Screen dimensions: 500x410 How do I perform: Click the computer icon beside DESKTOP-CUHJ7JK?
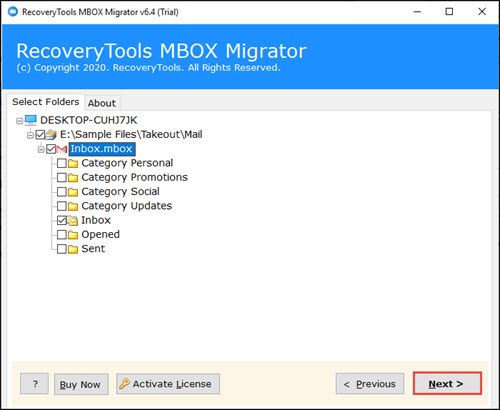point(31,120)
